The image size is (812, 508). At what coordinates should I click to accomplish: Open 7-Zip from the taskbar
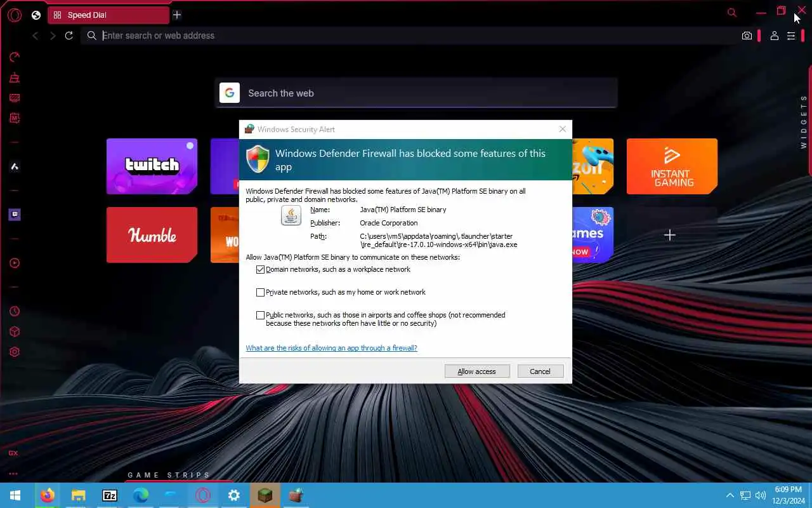110,495
